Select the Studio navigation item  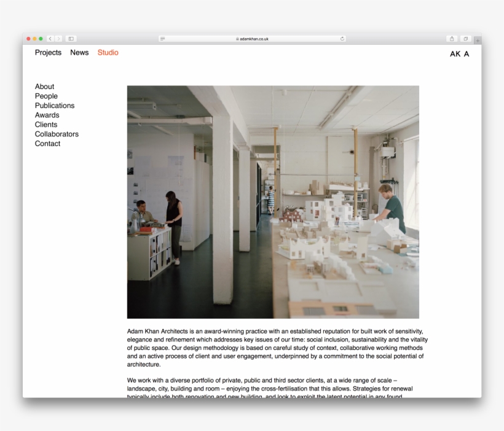tap(108, 53)
